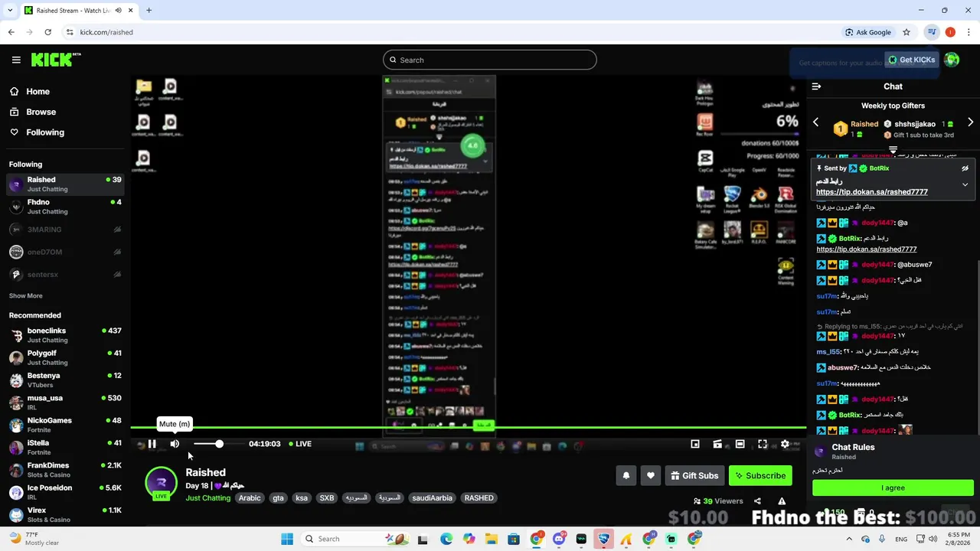Toggle notification bell for Raished
Viewport: 980px width, 551px height.
click(626, 475)
